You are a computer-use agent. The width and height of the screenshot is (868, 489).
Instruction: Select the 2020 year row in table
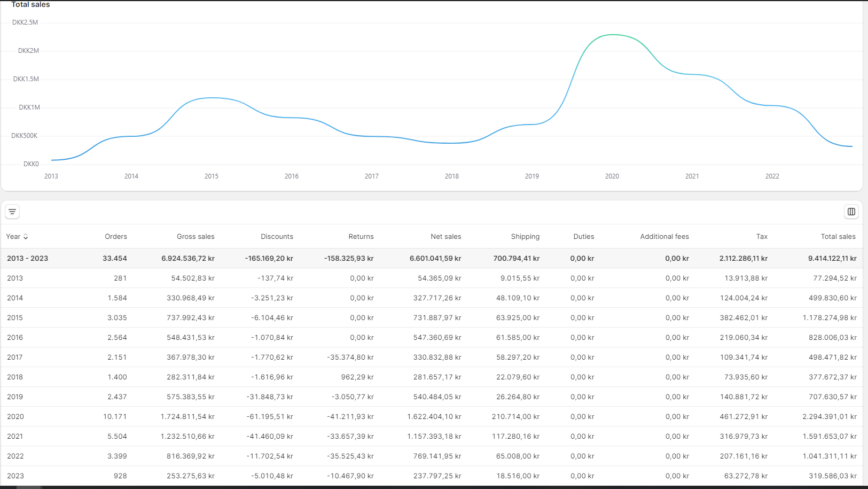pos(15,417)
